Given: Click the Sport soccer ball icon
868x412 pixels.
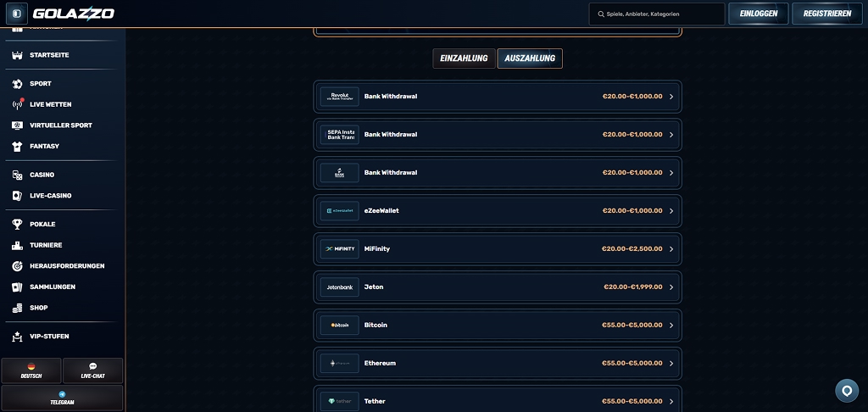Looking at the screenshot, I should coord(17,84).
